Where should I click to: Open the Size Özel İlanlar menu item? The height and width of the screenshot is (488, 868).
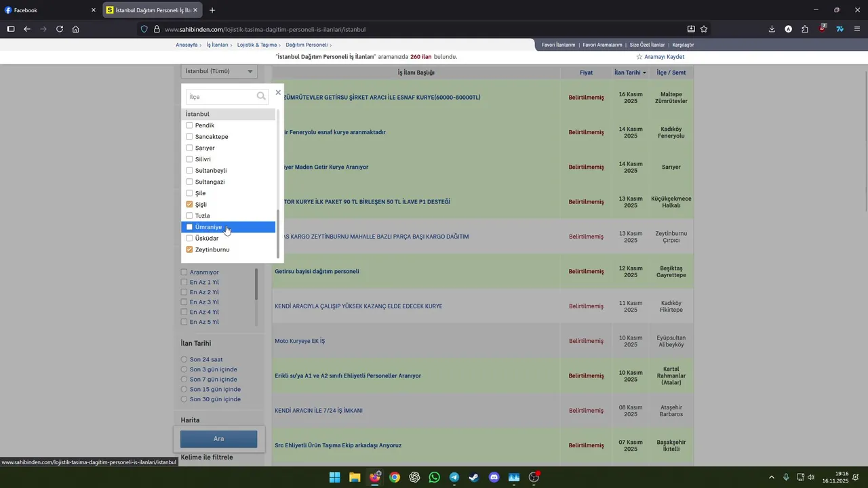647,45
